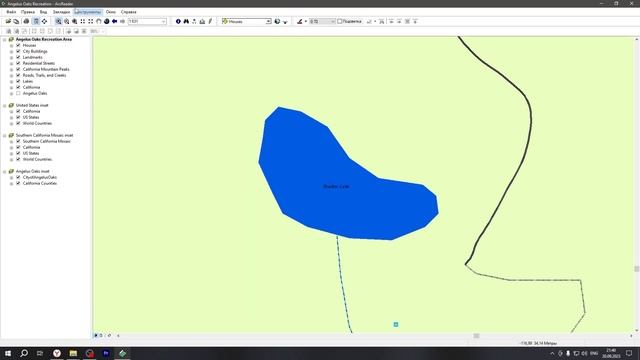Go back to previous extent arrow

(x=115, y=21)
